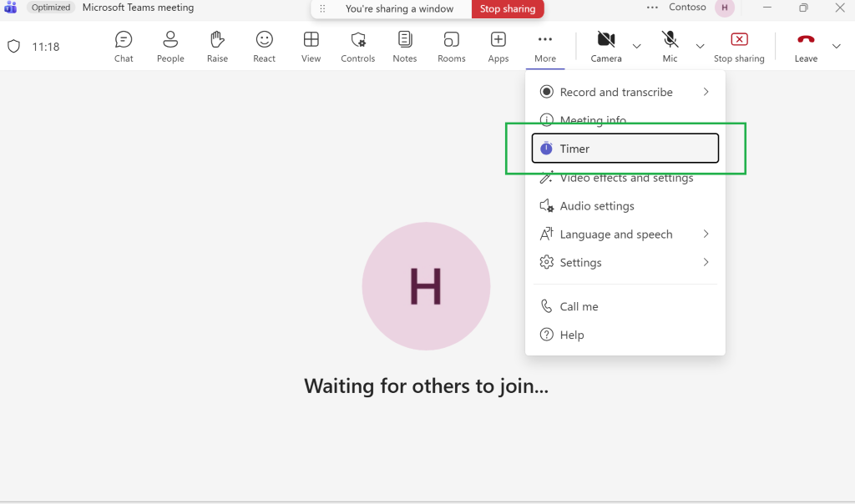Image resolution: width=855 pixels, height=504 pixels.
Task: Click the Teams app logo
Action: coord(10,8)
